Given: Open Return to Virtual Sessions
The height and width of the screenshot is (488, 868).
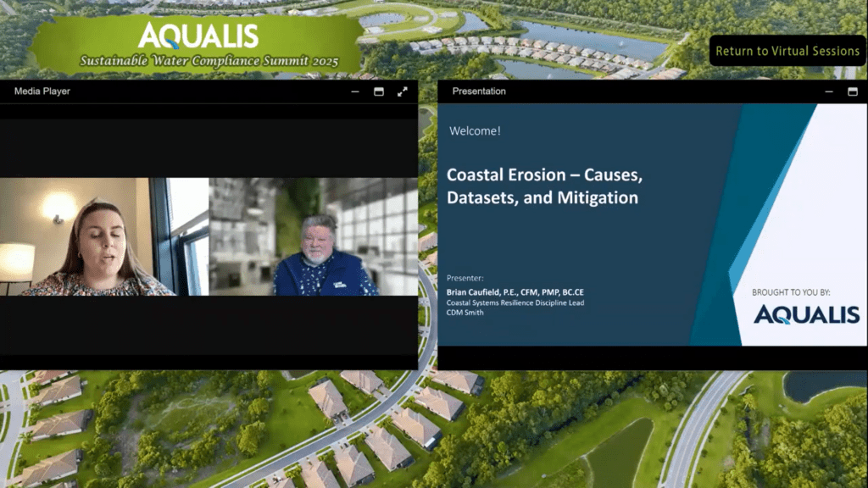Looking at the screenshot, I should pos(787,51).
